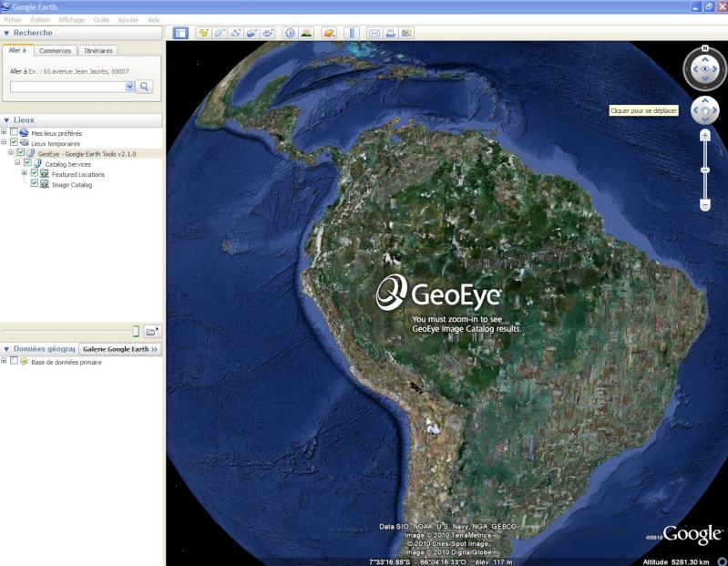
Task: Collapse Lieux temporaires tree node
Action: pyautogui.click(x=4, y=142)
